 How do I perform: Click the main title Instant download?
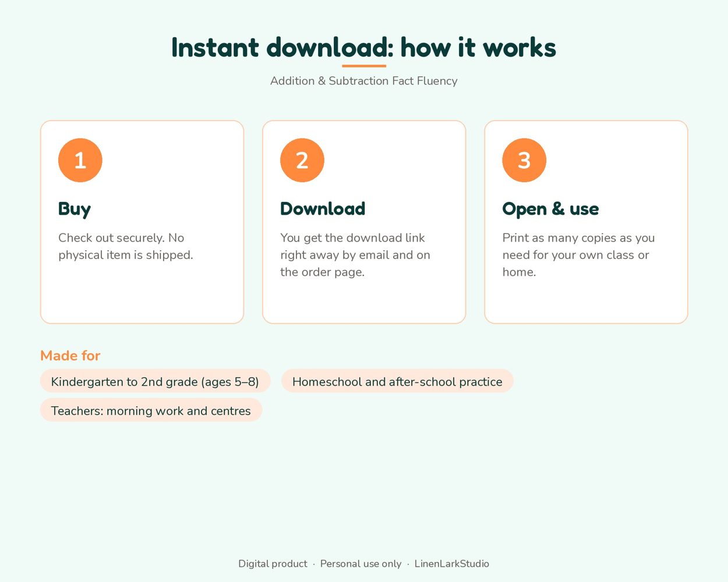coord(363,47)
